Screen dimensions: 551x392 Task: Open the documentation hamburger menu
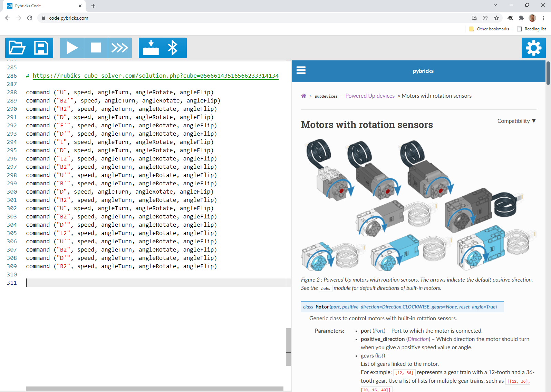(x=301, y=70)
